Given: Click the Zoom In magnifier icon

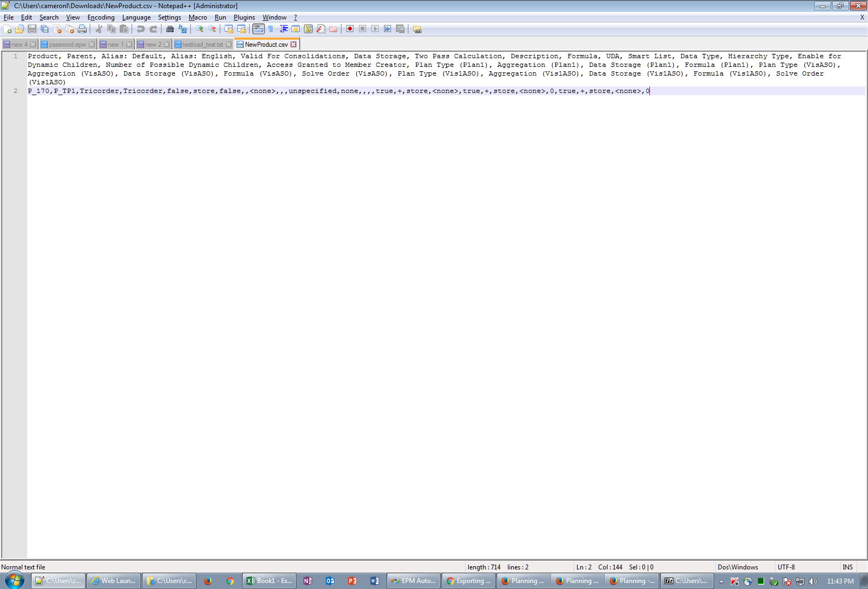Looking at the screenshot, I should click(x=200, y=29).
